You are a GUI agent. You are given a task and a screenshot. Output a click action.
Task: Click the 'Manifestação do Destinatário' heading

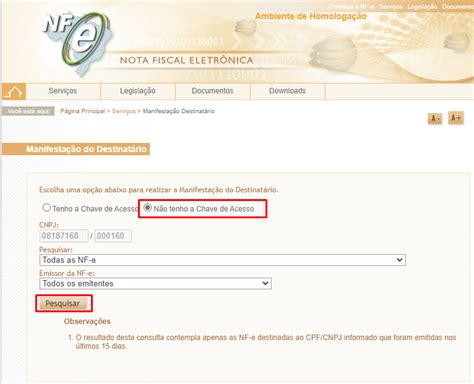point(86,149)
